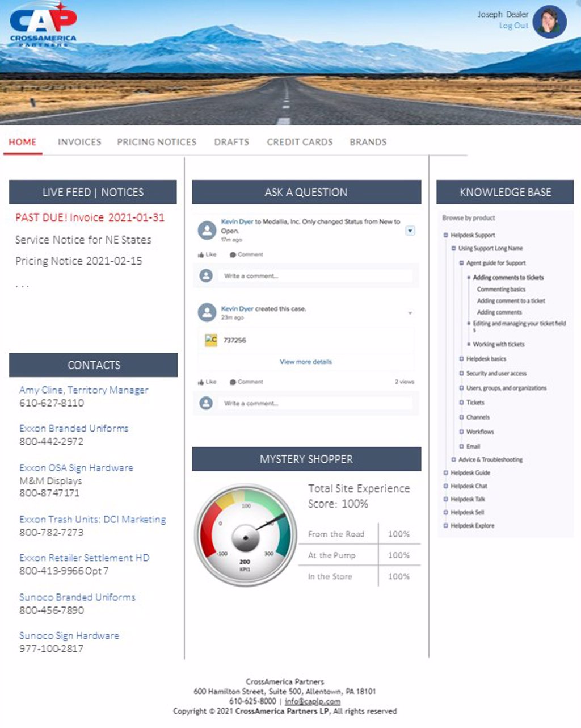Screen dimensions: 581x728
Task: Click the Like icon under the Medallia post
Action: pos(201,255)
